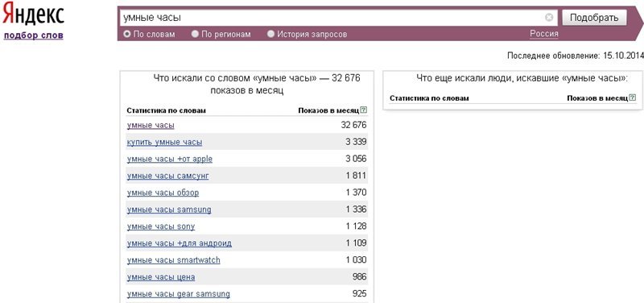Open the умные часы +от apple link

(x=170, y=159)
